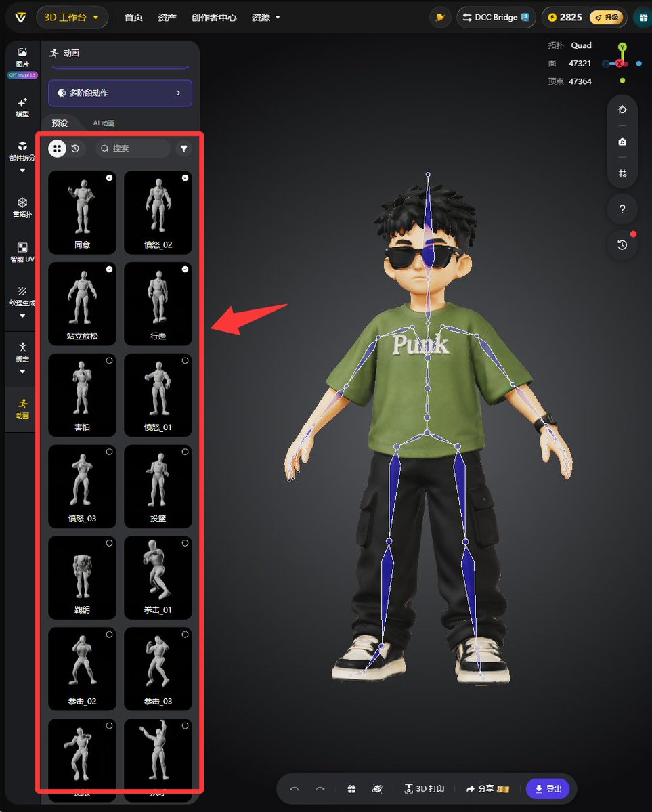Open the 资产 assets menu item
The width and height of the screenshot is (652, 812).
tap(167, 17)
